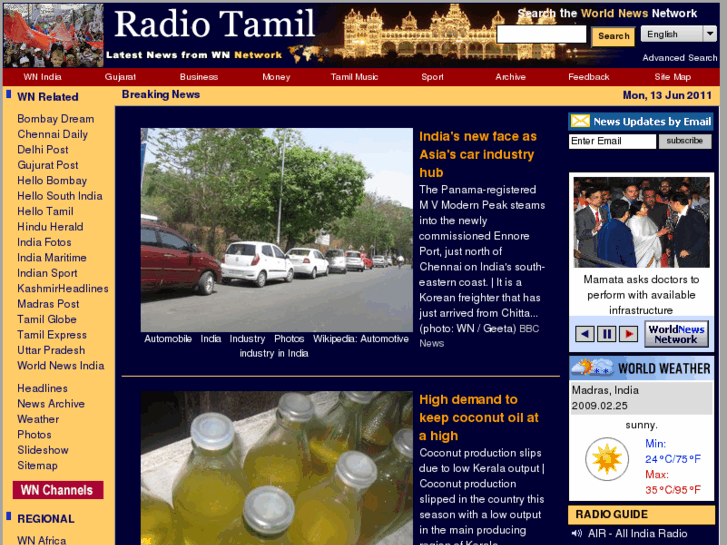Open the Archive menu item

click(510, 77)
